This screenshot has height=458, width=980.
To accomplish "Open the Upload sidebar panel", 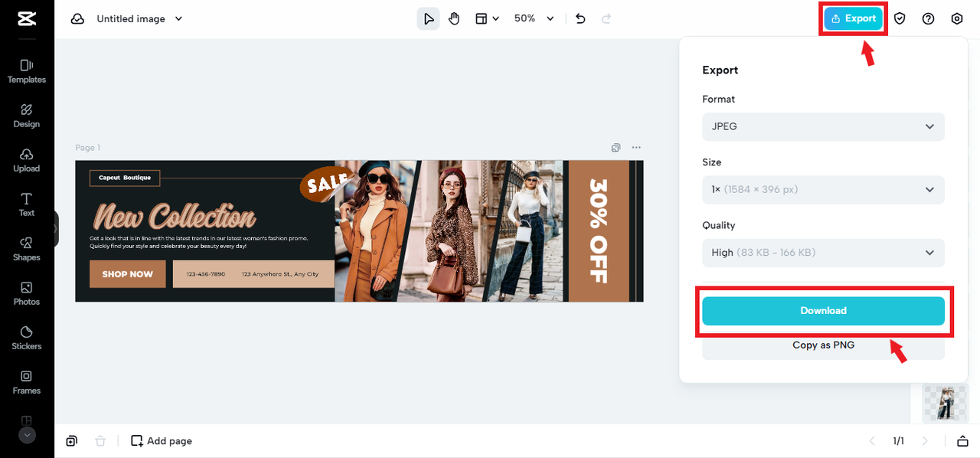I will [27, 160].
